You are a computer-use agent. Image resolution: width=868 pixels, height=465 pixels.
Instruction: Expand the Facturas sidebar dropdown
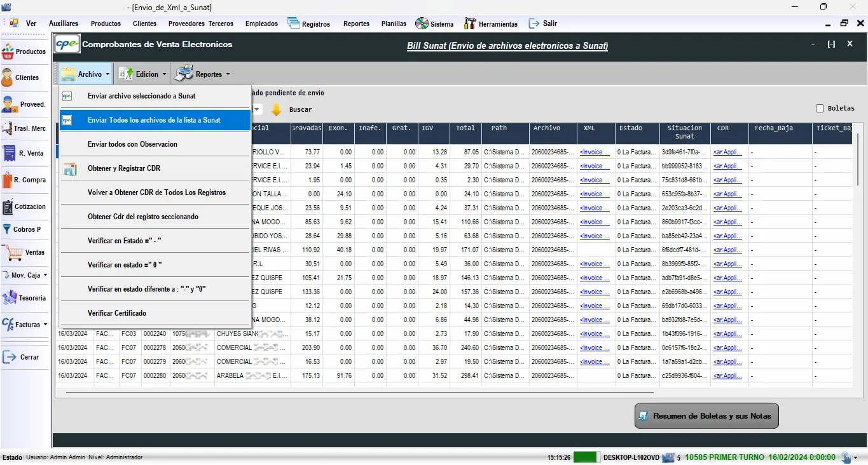click(26, 325)
